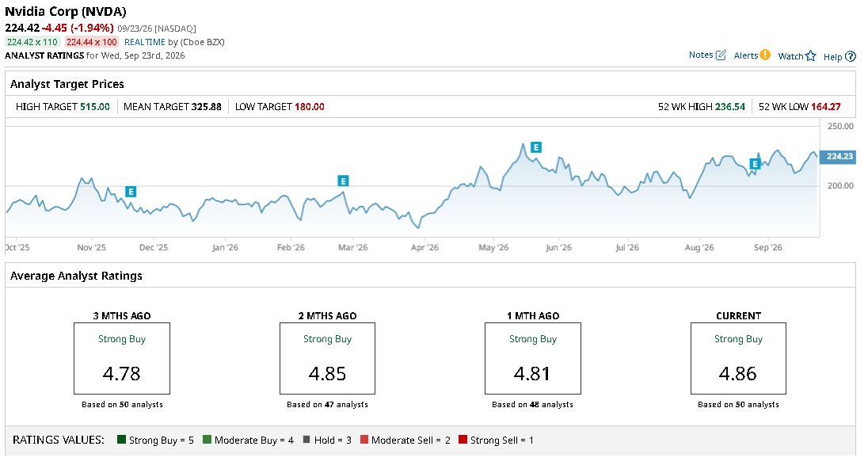
Task: Click the Watch link text
Action: click(790, 56)
